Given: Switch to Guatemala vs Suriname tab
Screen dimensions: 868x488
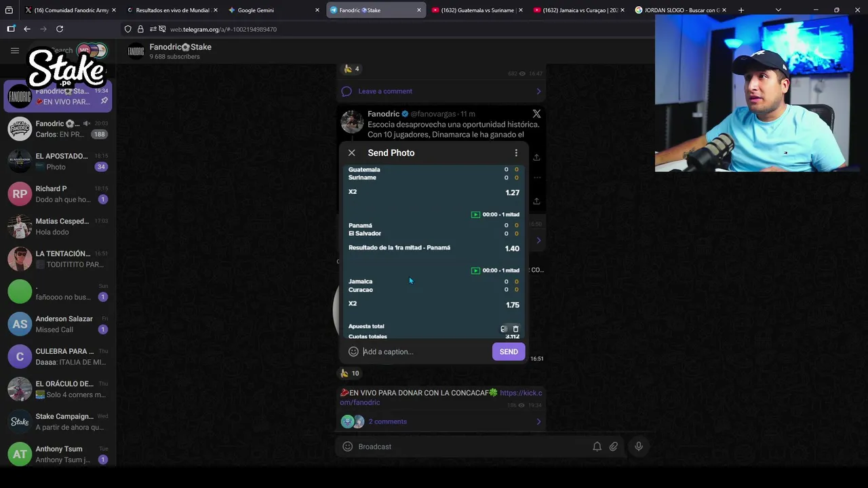Looking at the screenshot, I should pyautogui.click(x=477, y=10).
